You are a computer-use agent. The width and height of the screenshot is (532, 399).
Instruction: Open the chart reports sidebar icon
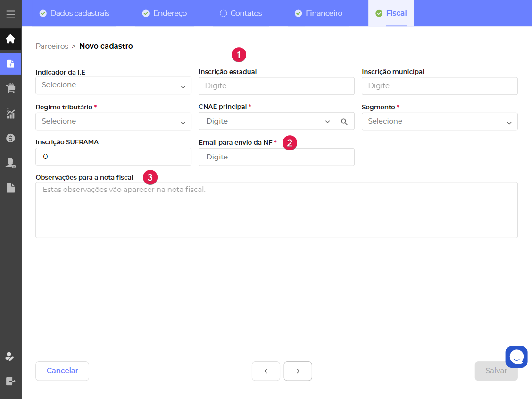click(x=10, y=113)
